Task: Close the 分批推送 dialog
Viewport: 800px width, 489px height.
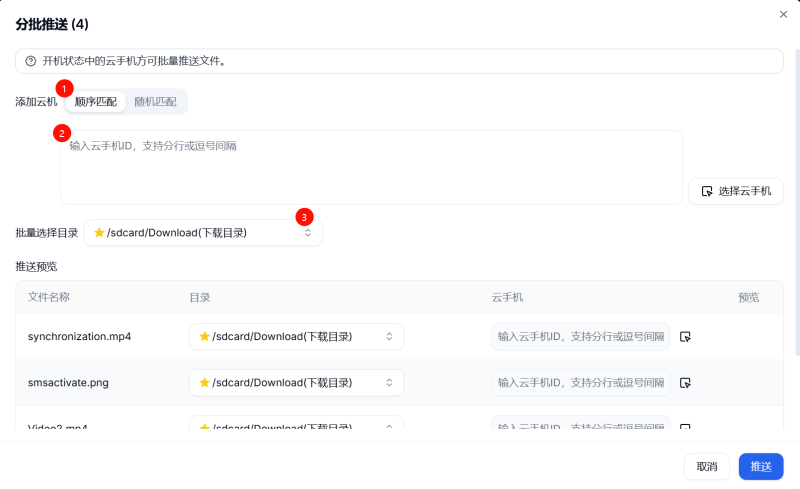Action: tap(782, 14)
